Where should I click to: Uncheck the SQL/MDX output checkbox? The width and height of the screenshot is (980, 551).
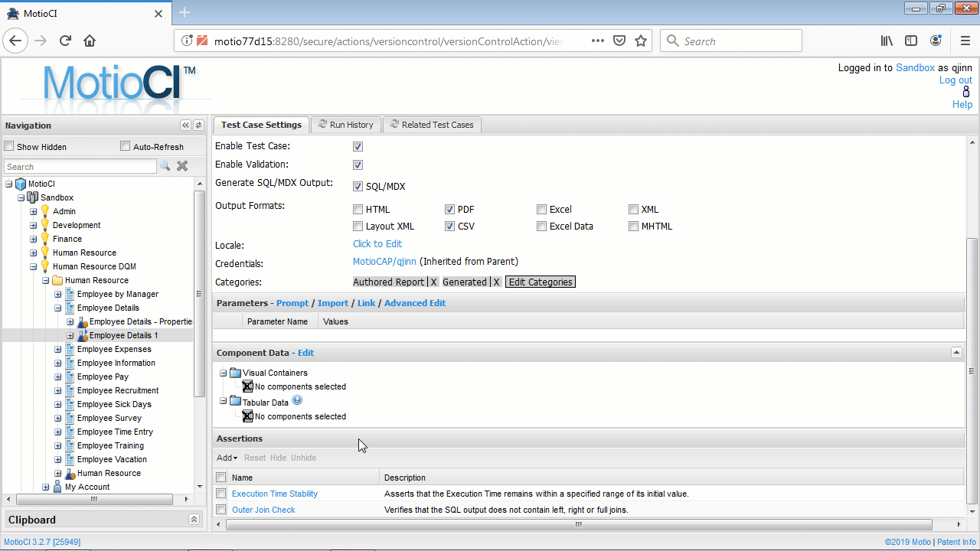(358, 186)
